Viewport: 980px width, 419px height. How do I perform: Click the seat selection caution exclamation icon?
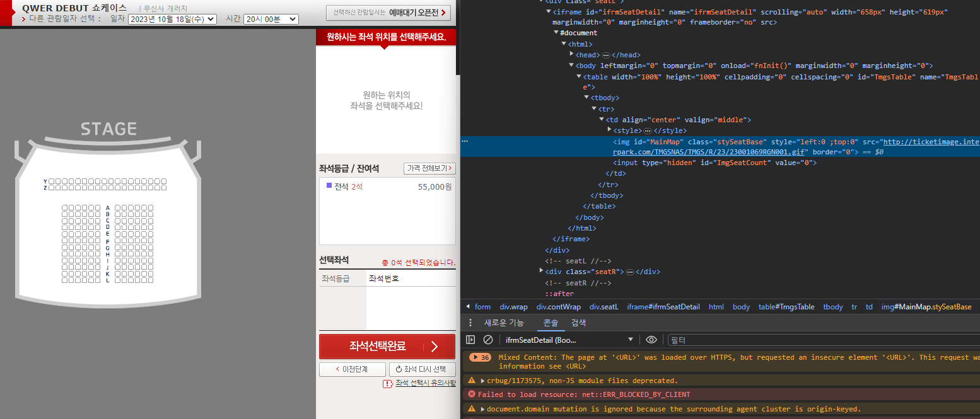pyautogui.click(x=388, y=384)
